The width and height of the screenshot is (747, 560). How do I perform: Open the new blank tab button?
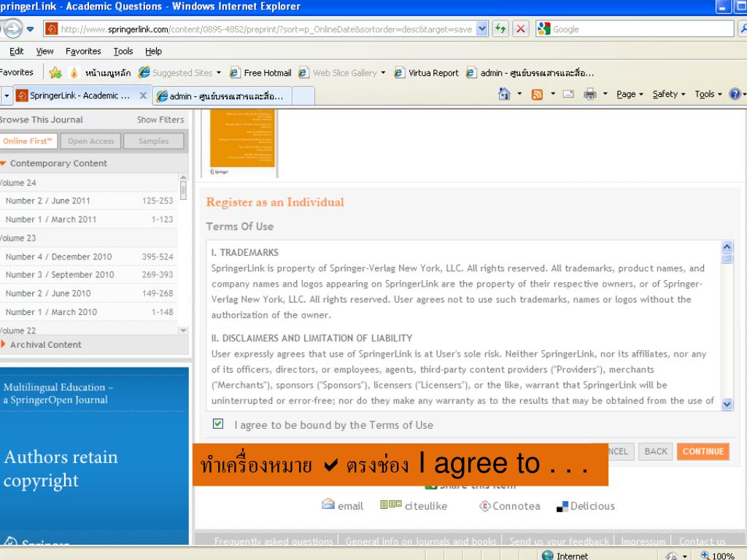tap(303, 96)
